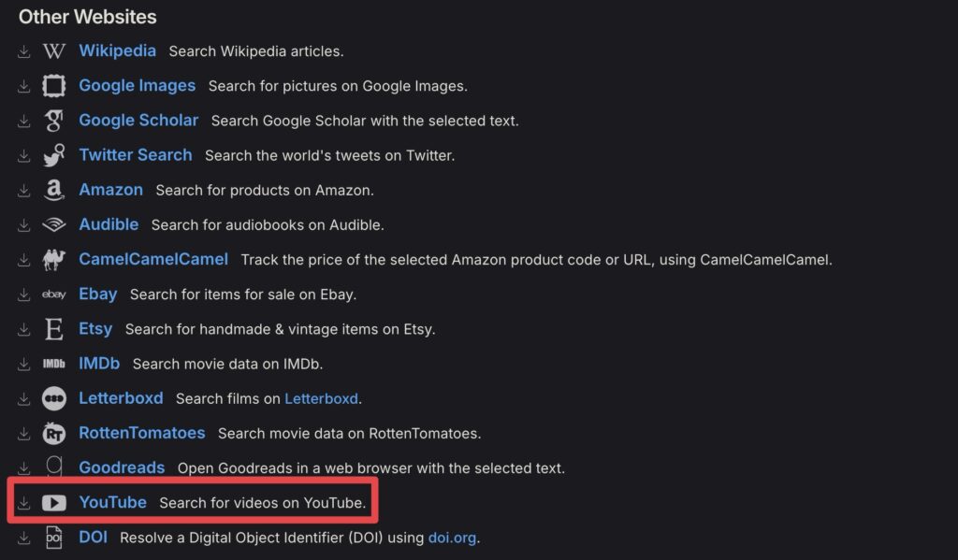
Task: Click the inline Letterboxd link in description
Action: [x=321, y=398]
